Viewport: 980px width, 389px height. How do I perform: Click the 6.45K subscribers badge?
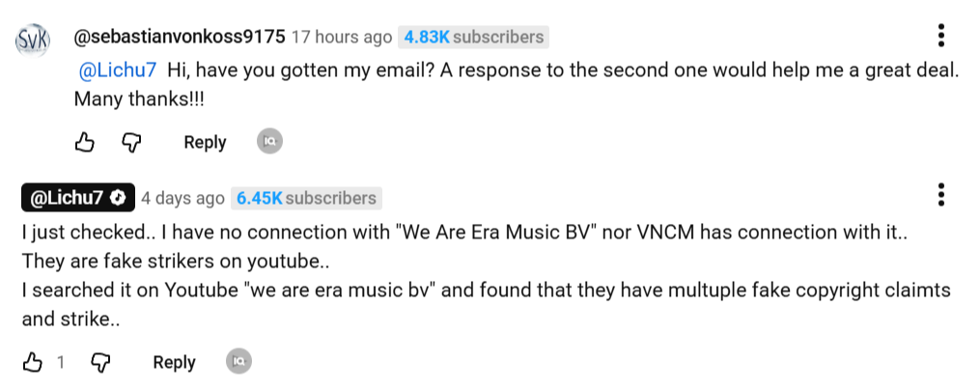point(307,198)
